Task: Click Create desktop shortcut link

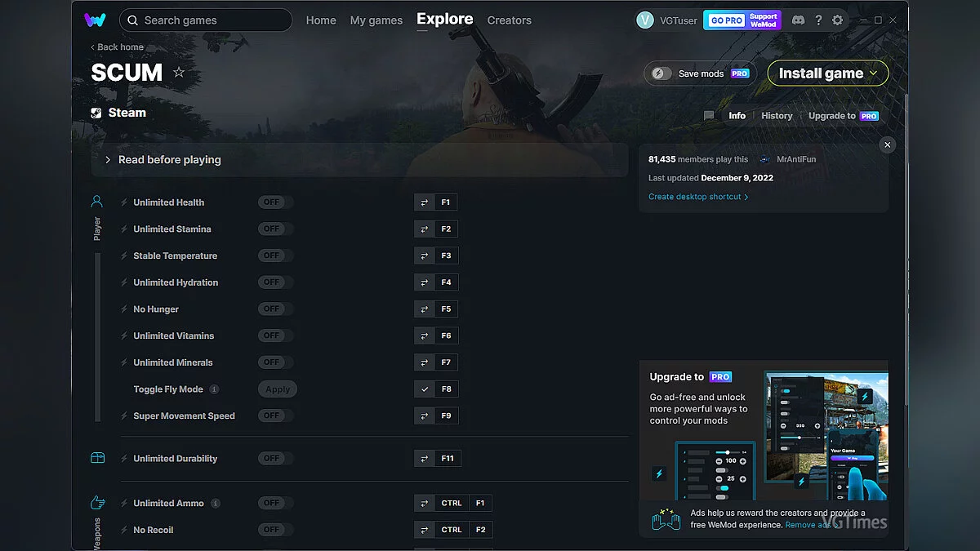Action: tap(697, 197)
